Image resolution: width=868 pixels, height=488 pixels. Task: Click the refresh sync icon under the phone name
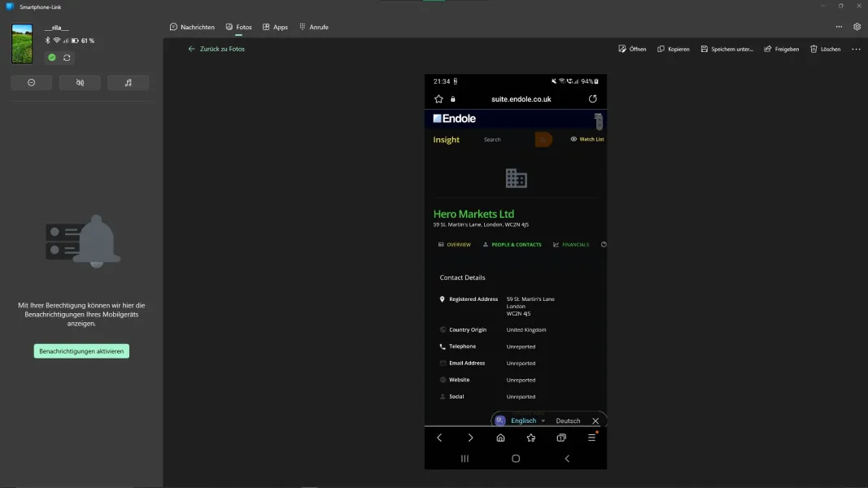(67, 58)
